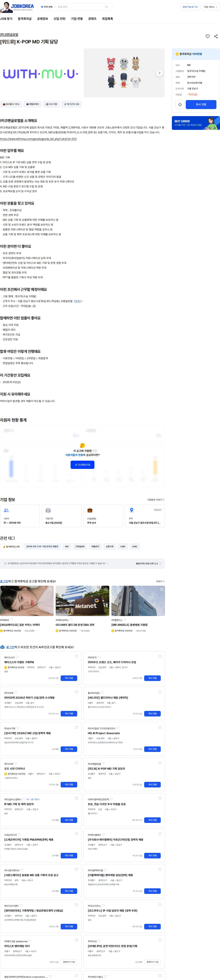The height and width of the screenshot is (980, 220).
Task: Show the next product image with the arrow
Action: 159,73
